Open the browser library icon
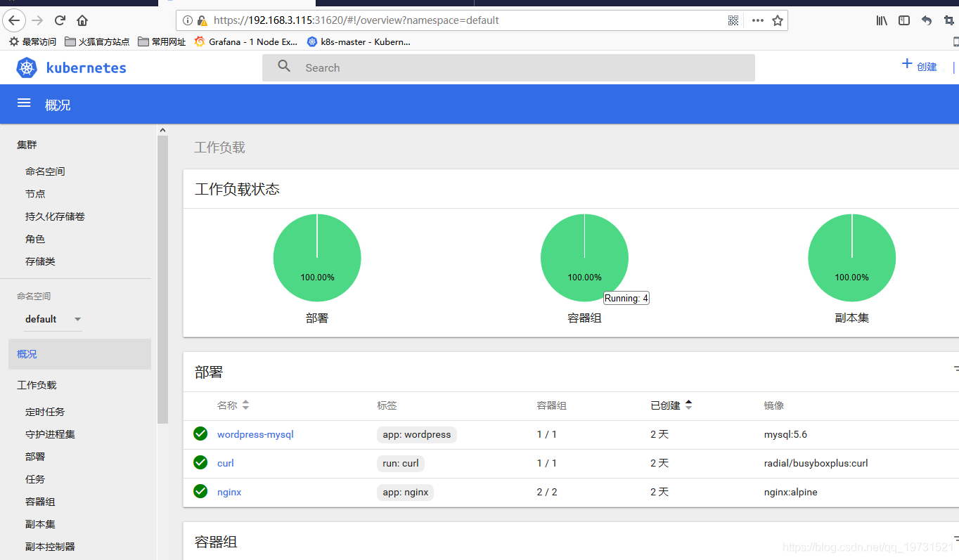 pyautogui.click(x=882, y=20)
